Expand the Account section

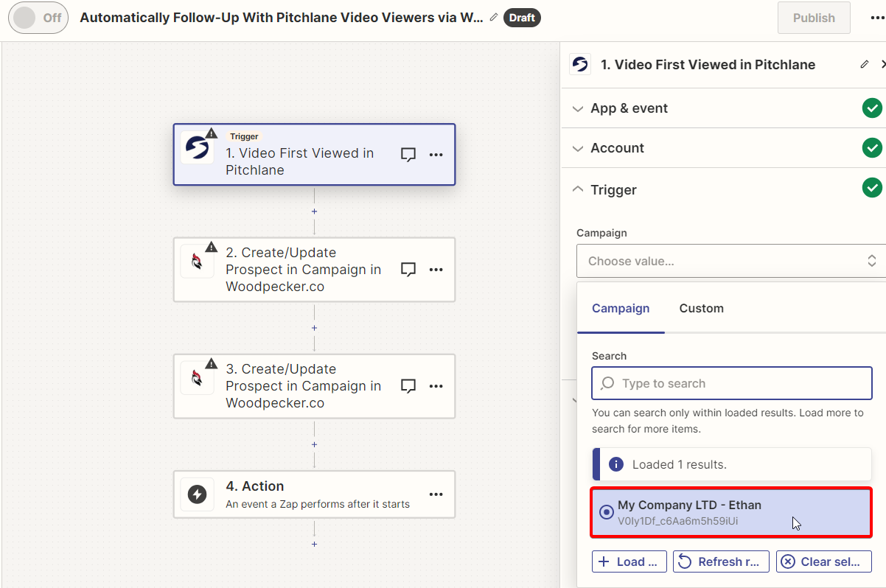coord(724,148)
